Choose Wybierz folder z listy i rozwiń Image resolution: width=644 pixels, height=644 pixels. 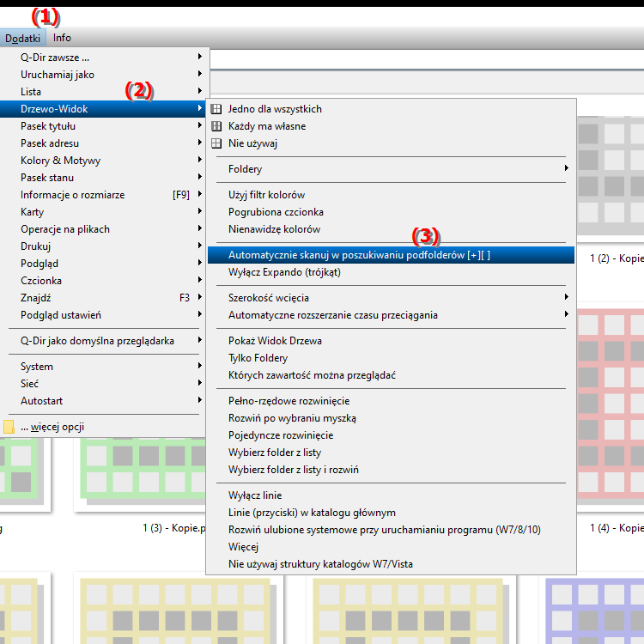pyautogui.click(x=391, y=470)
